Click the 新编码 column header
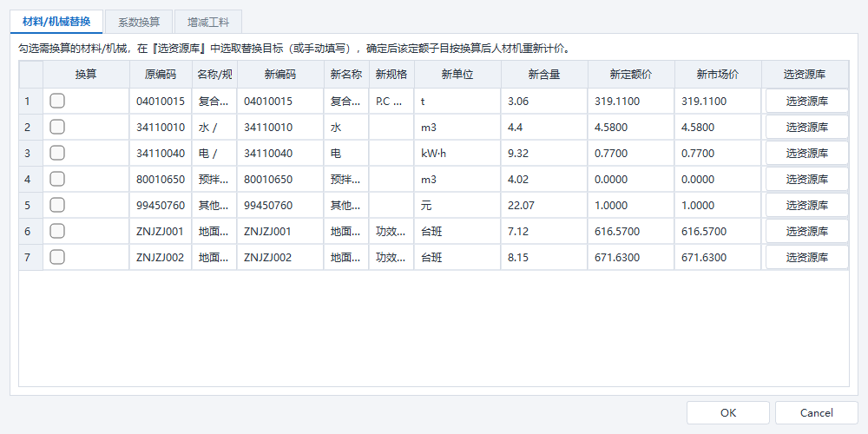The image size is (868, 434). (x=280, y=75)
